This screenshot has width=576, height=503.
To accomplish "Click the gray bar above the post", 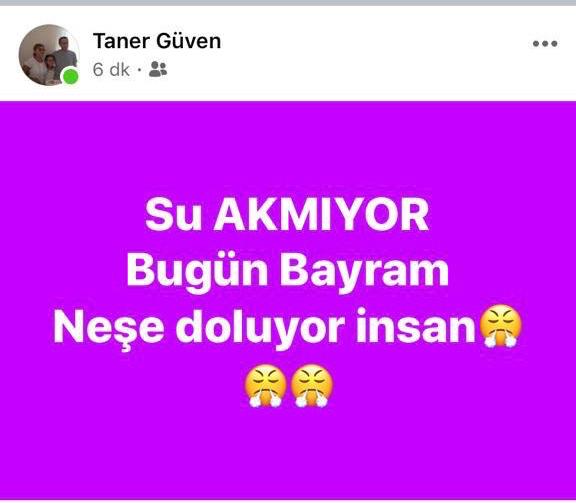I will [288, 3].
